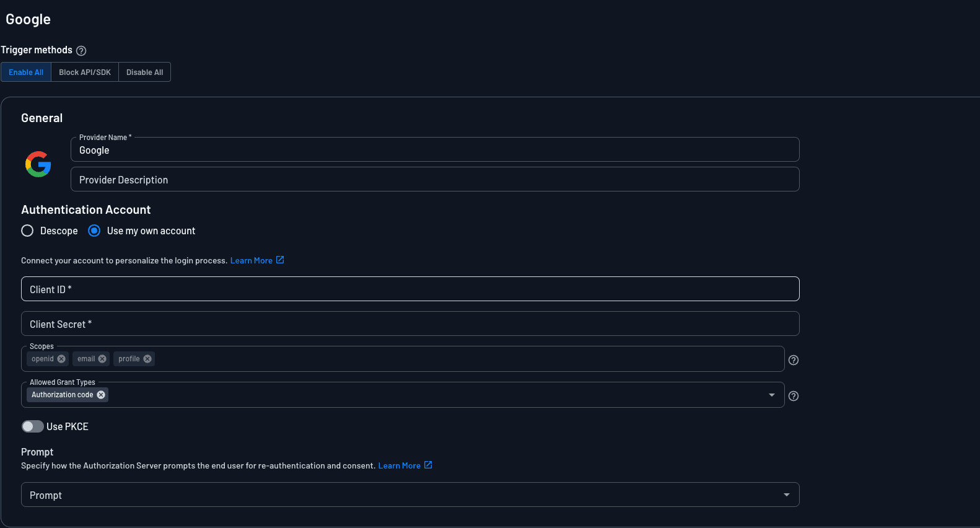Click the Client Secret input field
The height and width of the screenshot is (528, 980).
(410, 323)
